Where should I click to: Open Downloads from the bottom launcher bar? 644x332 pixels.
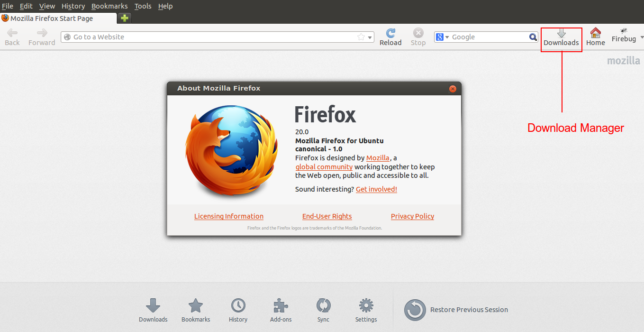click(153, 311)
